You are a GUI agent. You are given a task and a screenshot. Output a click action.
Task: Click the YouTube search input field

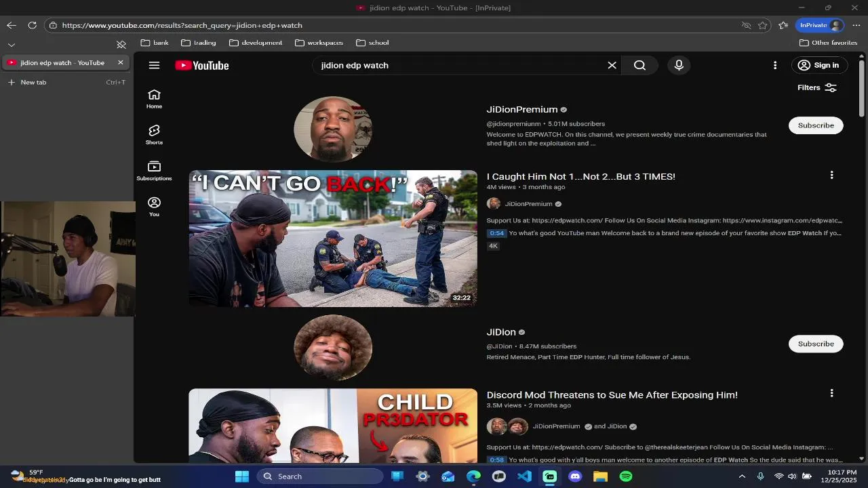(461, 65)
